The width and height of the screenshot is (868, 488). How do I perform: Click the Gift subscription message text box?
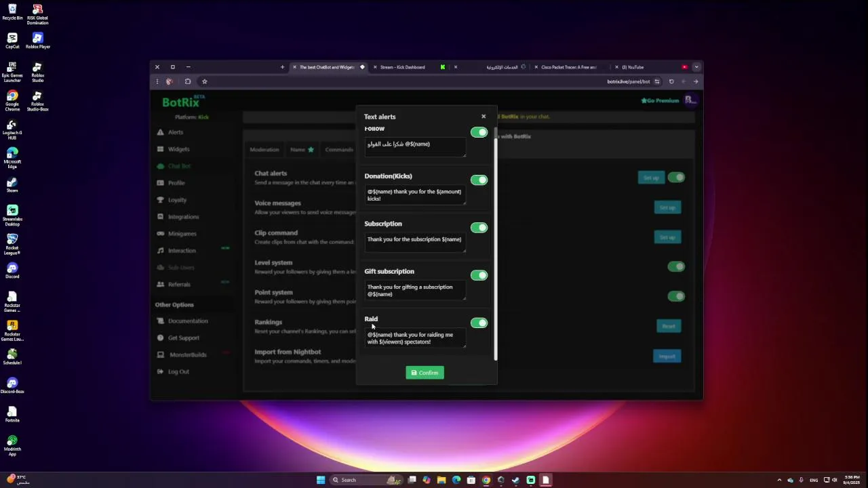[415, 290]
